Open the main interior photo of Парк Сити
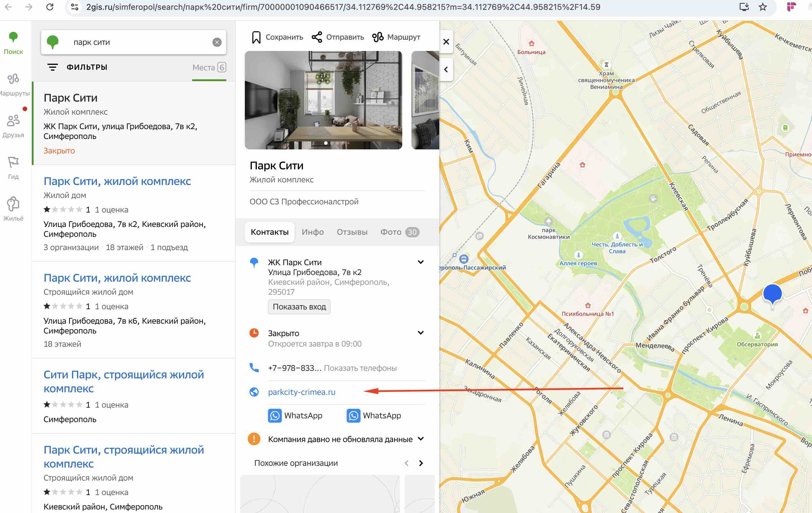This screenshot has height=513, width=812. pyautogui.click(x=323, y=100)
